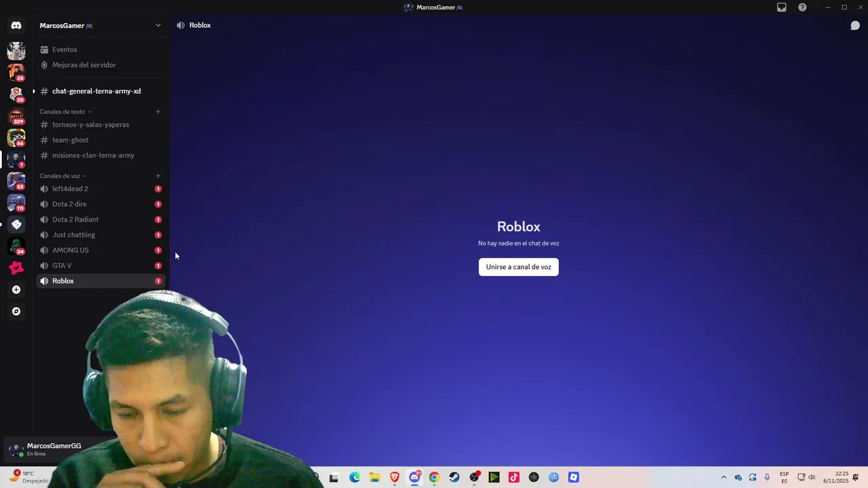Screen dimensions: 868x488
Task: Click the red 1 badge on GTA V
Action: point(158,266)
